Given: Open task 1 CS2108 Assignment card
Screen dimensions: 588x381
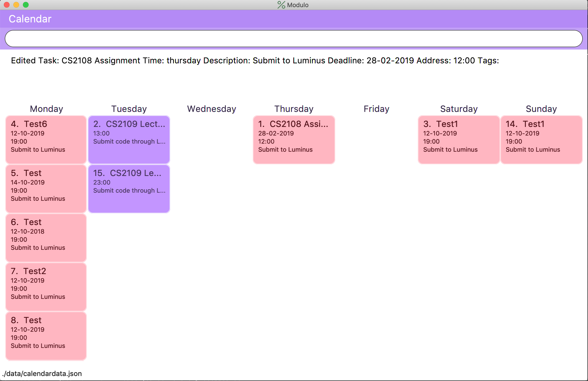Looking at the screenshot, I should [294, 139].
